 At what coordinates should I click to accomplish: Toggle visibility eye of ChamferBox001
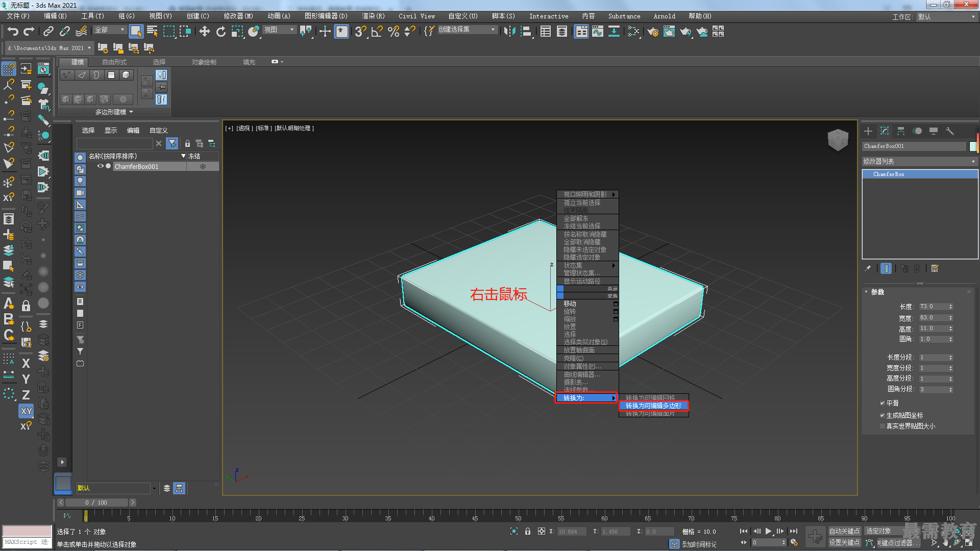[x=101, y=166]
